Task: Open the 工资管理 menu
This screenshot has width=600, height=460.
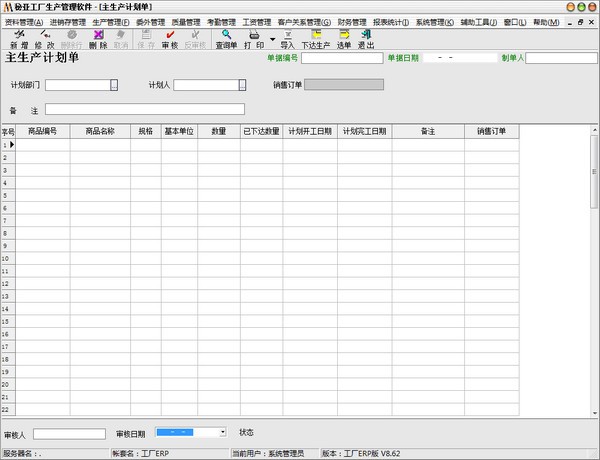Action: coord(257,22)
